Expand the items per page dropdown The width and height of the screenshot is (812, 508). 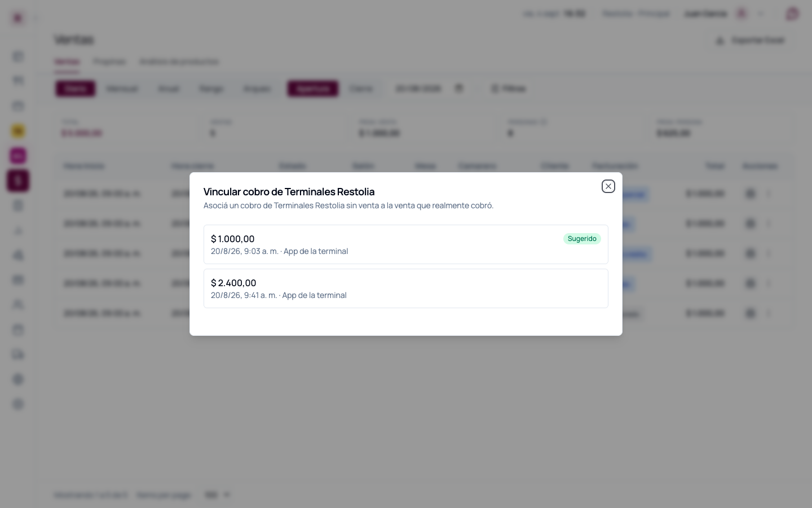tap(218, 495)
